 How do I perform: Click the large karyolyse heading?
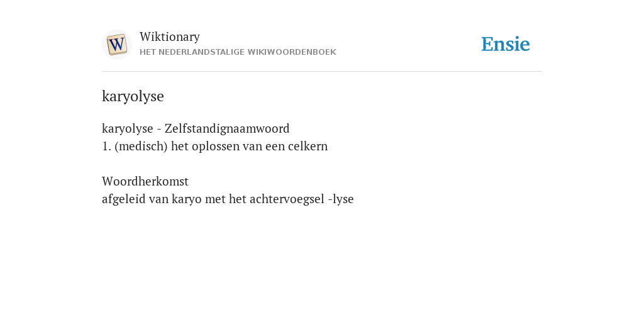coord(133,96)
